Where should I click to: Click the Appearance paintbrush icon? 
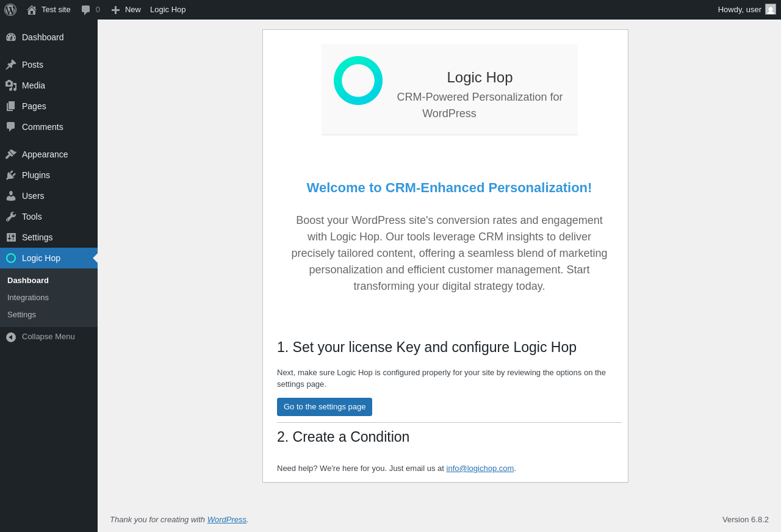click(11, 154)
